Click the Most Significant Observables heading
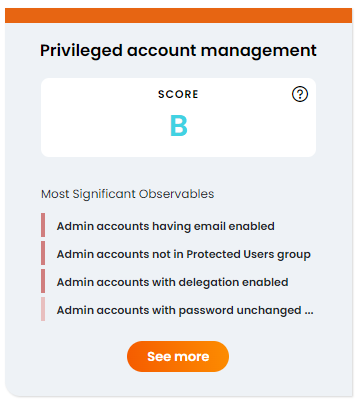 [x=127, y=194]
